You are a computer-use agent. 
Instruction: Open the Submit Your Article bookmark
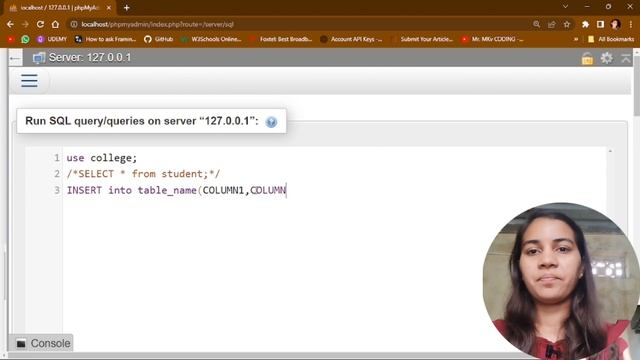(422, 39)
